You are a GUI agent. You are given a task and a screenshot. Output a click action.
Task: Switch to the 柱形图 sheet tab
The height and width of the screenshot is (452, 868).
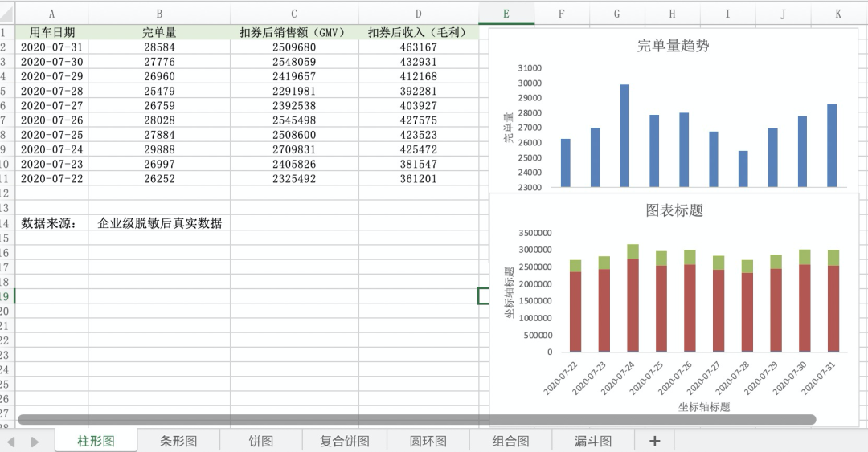(x=96, y=441)
